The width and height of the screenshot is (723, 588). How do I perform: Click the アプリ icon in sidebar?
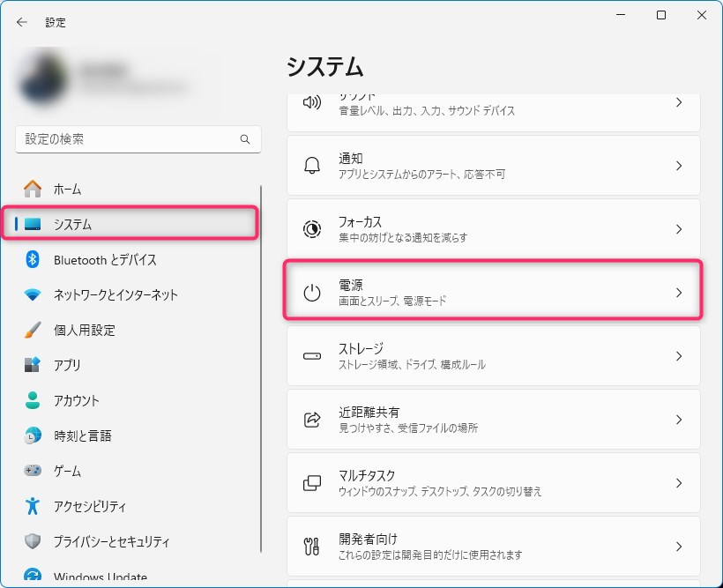[x=33, y=365]
